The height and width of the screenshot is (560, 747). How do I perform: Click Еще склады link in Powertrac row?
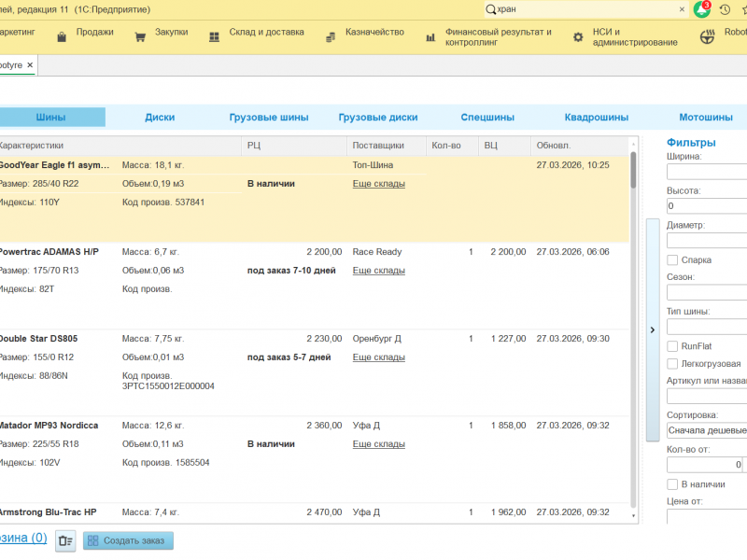[x=379, y=271]
